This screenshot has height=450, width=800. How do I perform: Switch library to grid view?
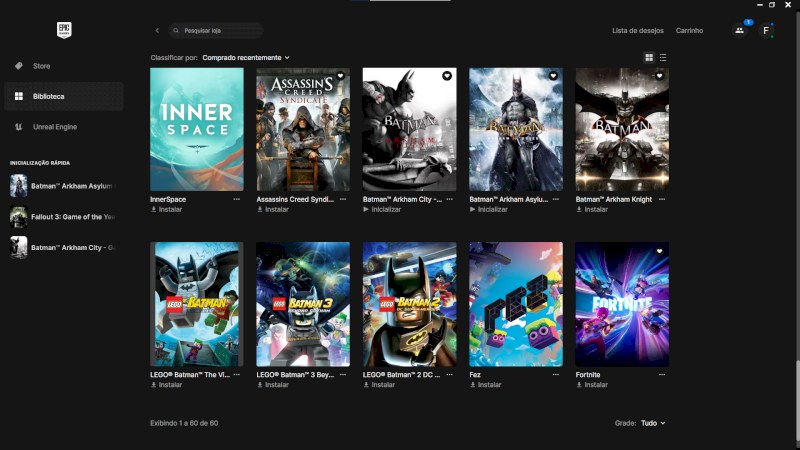click(x=649, y=58)
